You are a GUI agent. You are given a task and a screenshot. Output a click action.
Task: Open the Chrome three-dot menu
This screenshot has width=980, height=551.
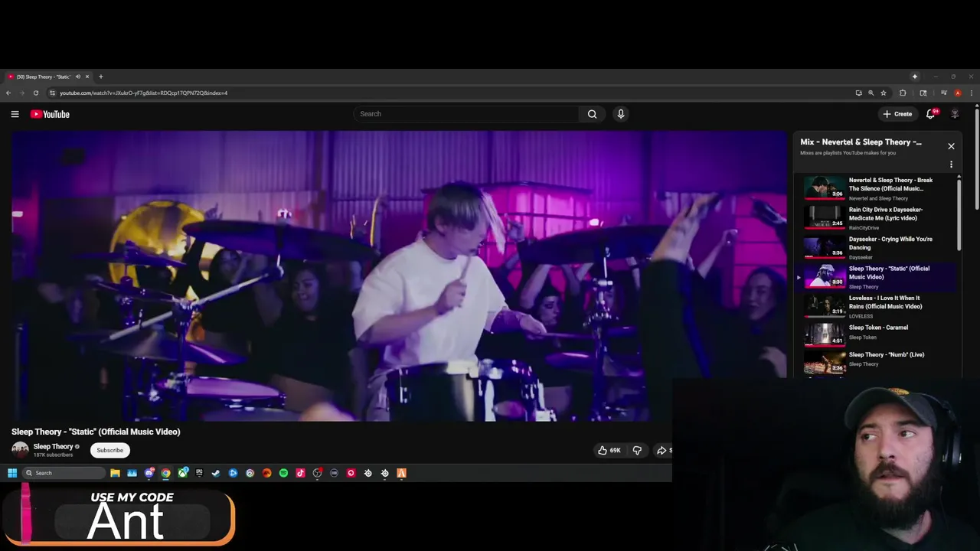pos(972,93)
